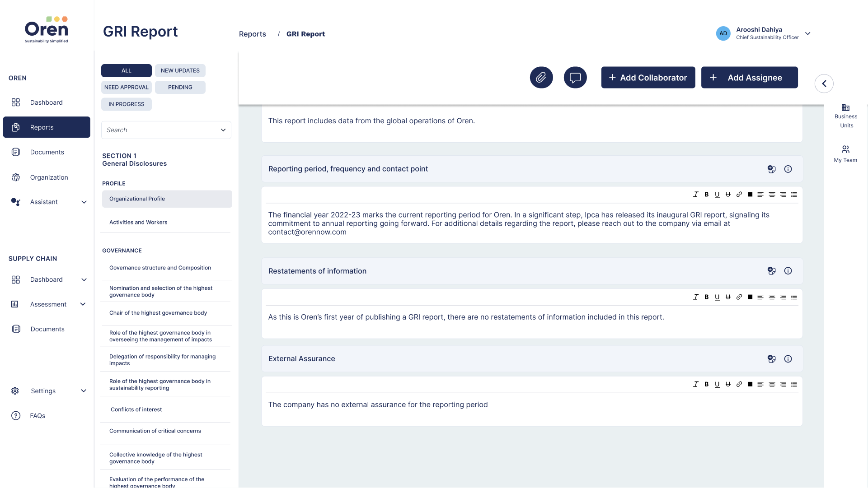
Task: Center-align text in Restatements editor
Action: tap(772, 297)
